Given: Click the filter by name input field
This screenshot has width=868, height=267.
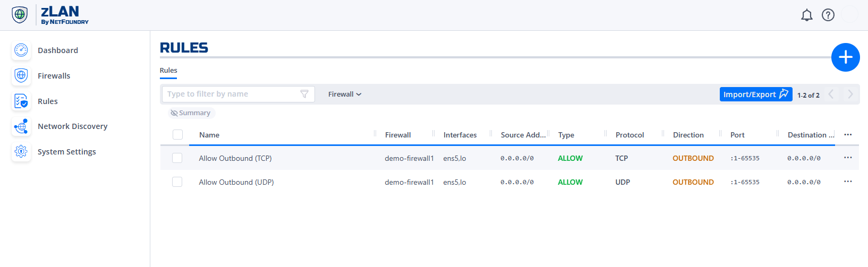Looking at the screenshot, I should click(x=231, y=94).
